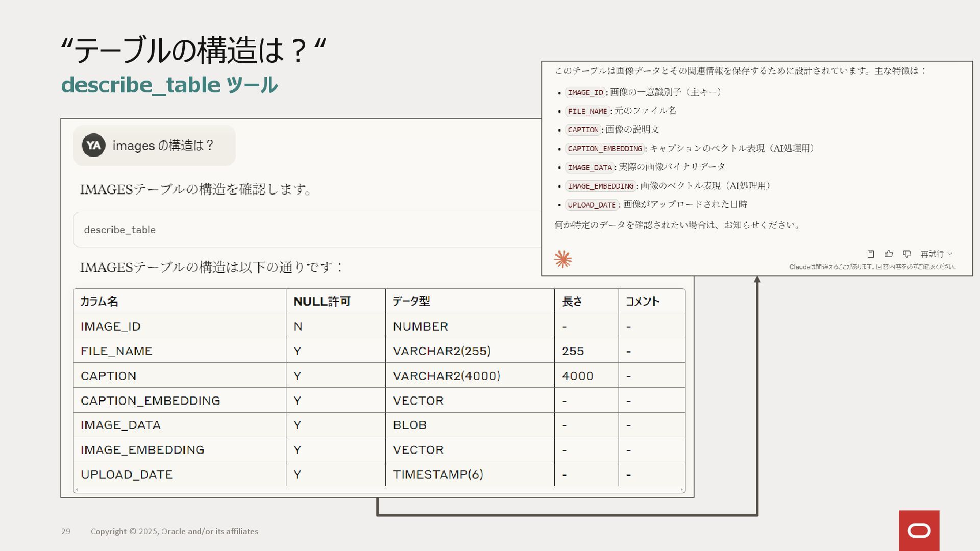Click the red Oracle logo
The width and height of the screenshot is (980, 551).
(919, 531)
